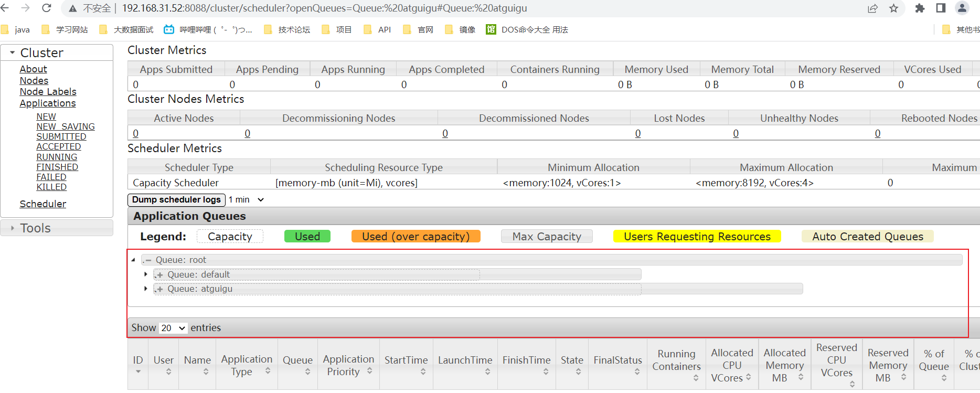The height and width of the screenshot is (393, 980).
Task: Open the API bookmark folder
Action: coord(378,29)
